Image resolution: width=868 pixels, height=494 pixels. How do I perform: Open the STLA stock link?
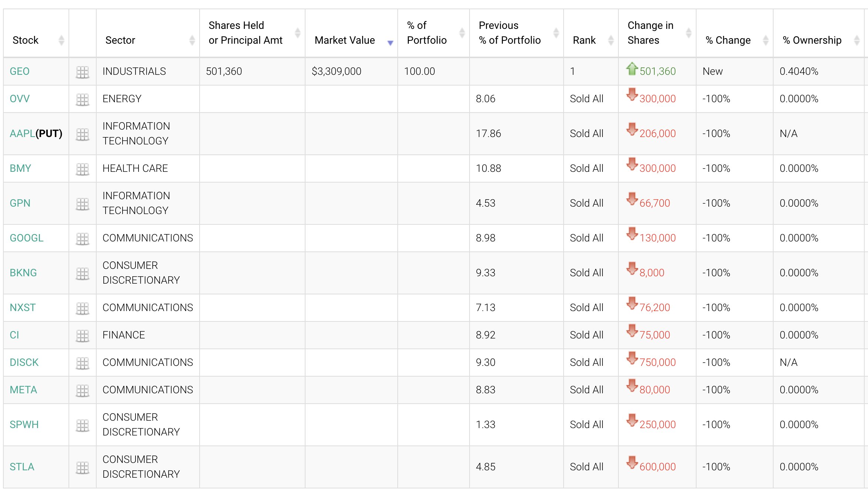click(22, 467)
